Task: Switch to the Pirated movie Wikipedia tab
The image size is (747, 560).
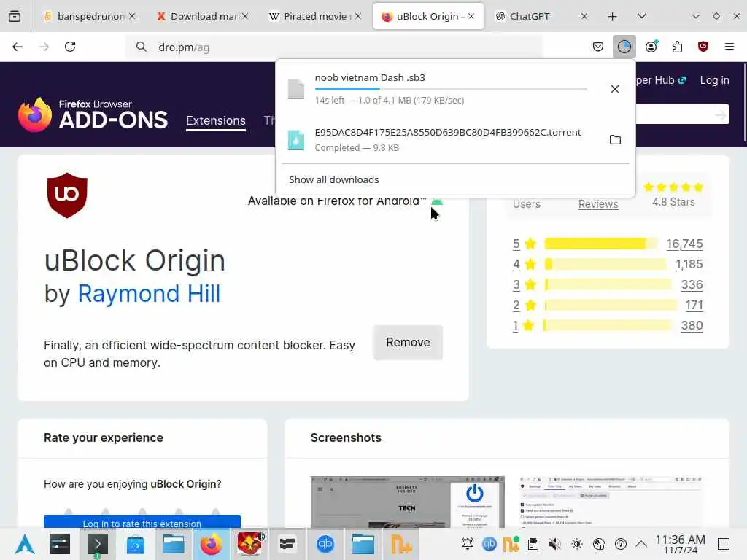Action: click(315, 16)
